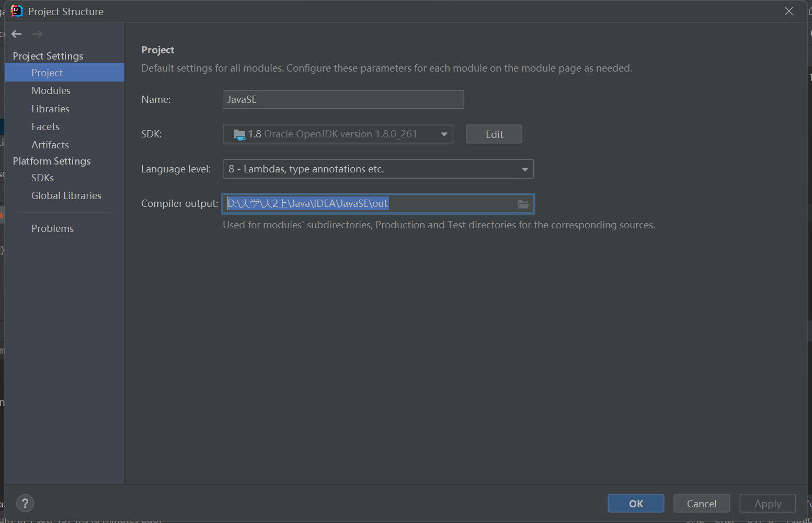Click the Edit button next to SDK

click(x=494, y=134)
